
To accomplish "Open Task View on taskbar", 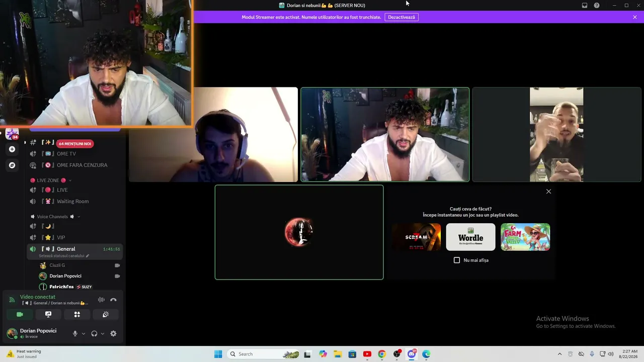I will pyautogui.click(x=307, y=354).
